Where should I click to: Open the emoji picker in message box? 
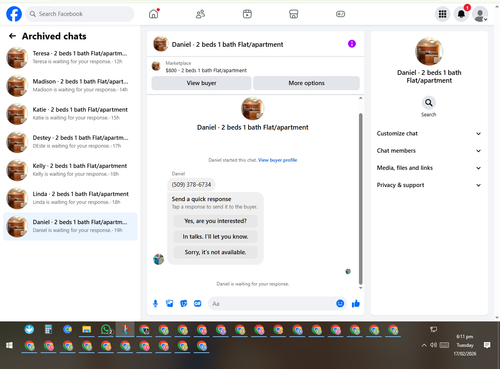[x=340, y=303]
